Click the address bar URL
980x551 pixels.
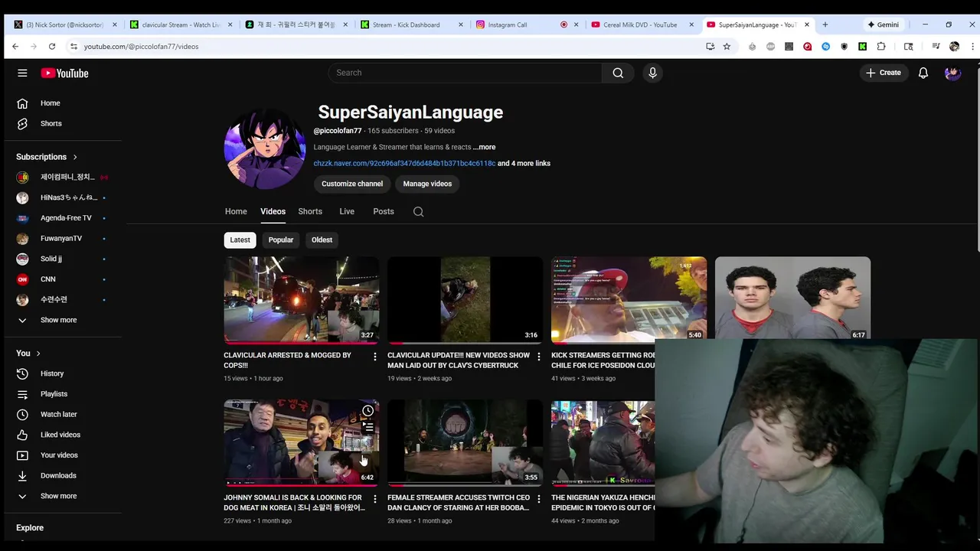[141, 47]
